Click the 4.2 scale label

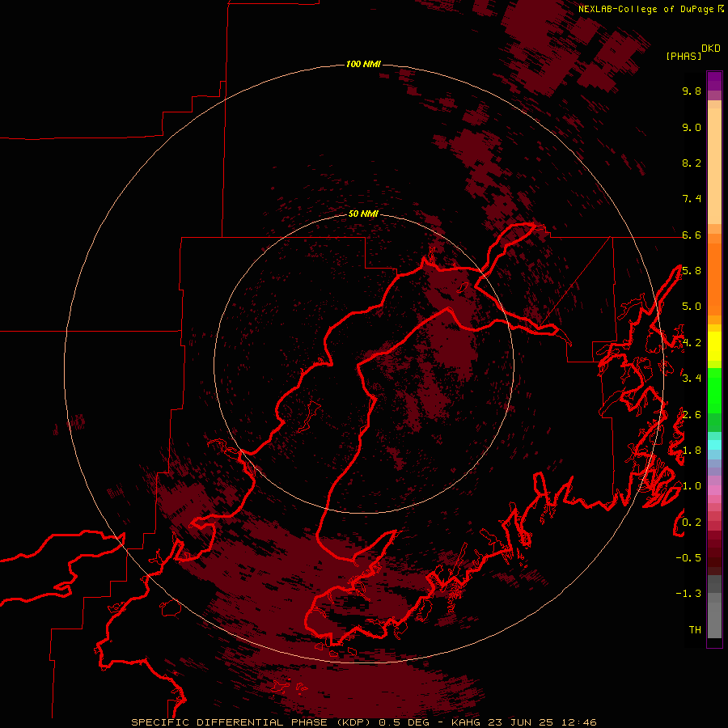point(692,343)
